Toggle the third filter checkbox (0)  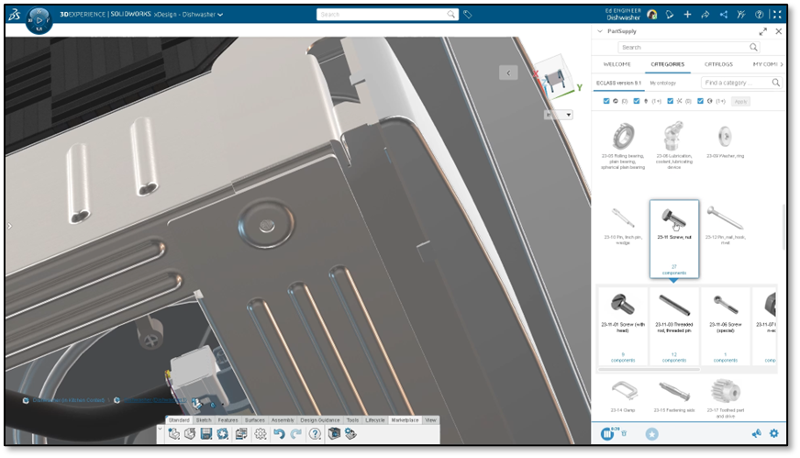coord(670,101)
